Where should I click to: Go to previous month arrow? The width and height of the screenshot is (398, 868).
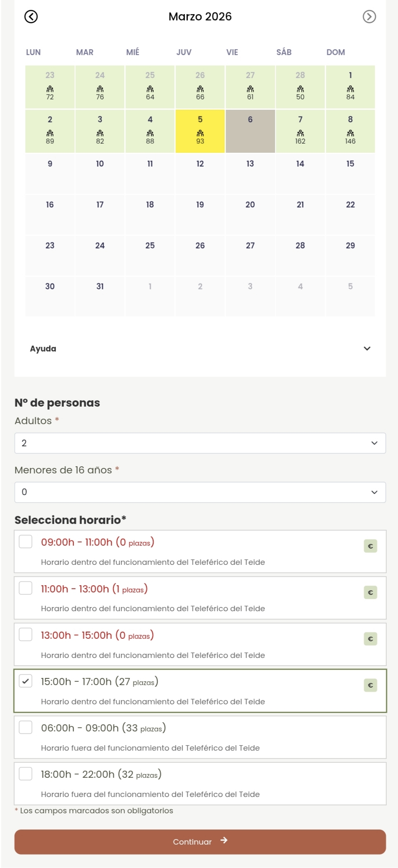(31, 17)
